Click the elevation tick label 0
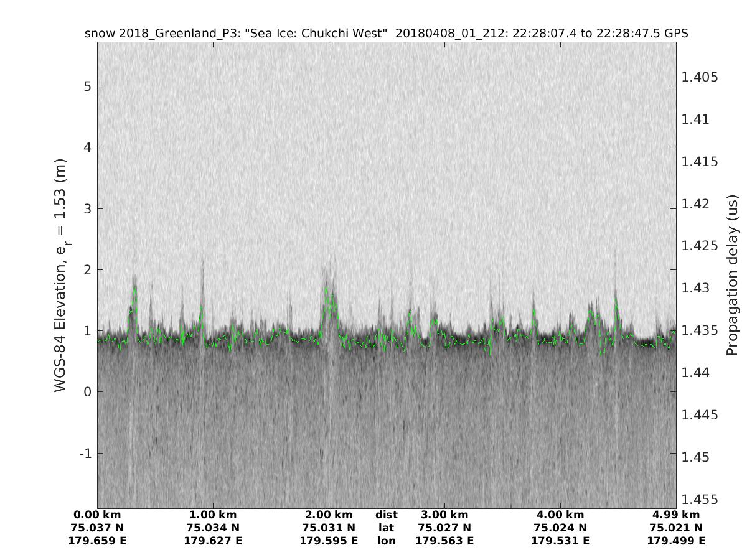The height and width of the screenshot is (560, 747). point(88,391)
